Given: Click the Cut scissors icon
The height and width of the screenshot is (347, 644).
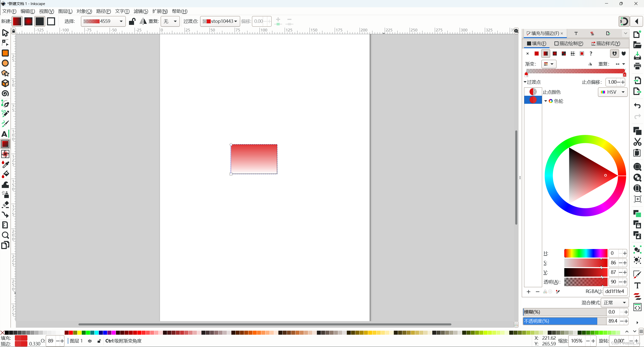Looking at the screenshot, I should click(637, 142).
